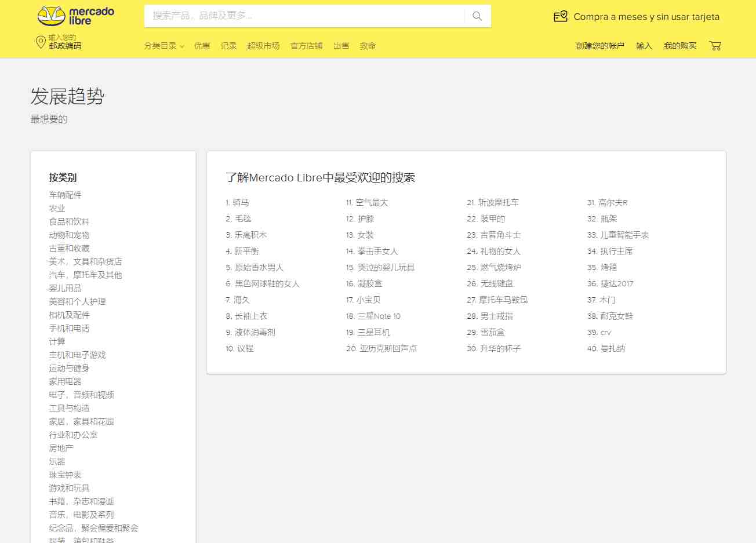Click the search magnifier icon
The height and width of the screenshot is (543, 756).
(477, 16)
